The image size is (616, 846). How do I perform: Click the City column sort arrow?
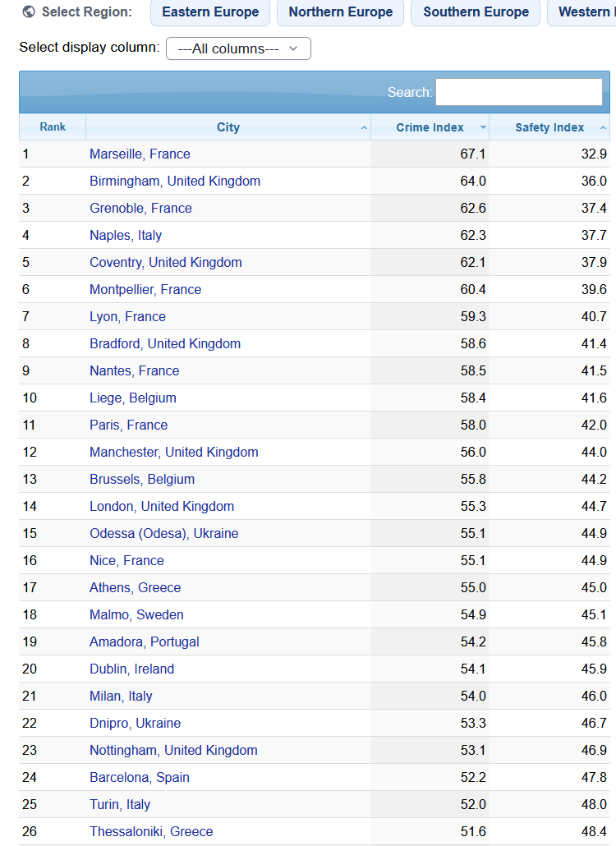point(364,128)
